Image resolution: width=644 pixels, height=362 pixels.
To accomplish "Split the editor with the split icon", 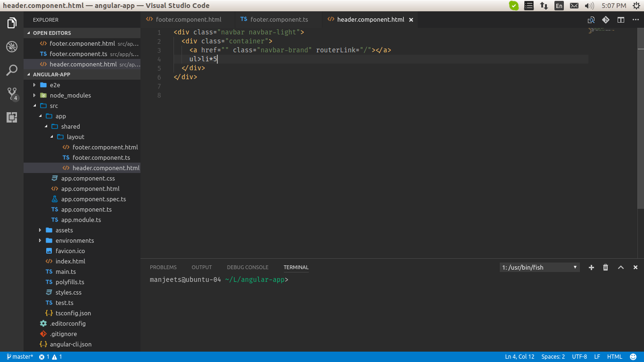I will (x=621, y=20).
